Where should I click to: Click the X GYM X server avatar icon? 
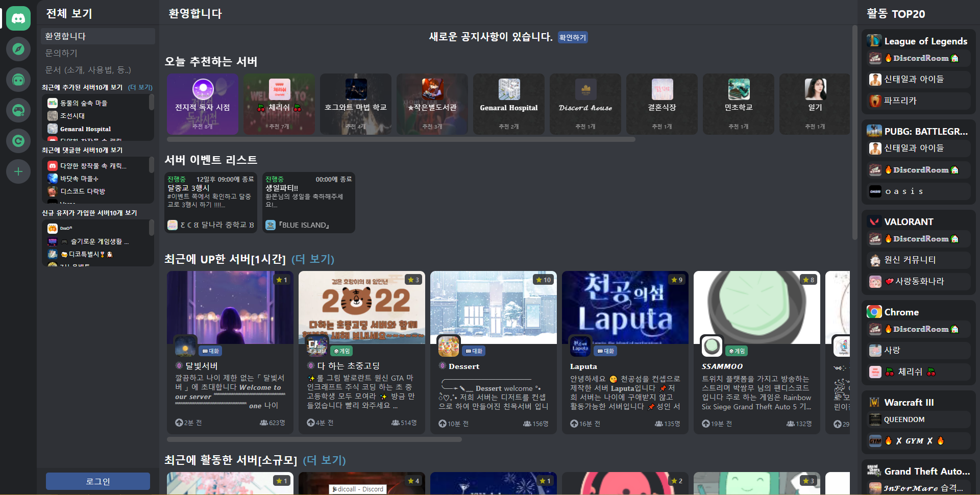pos(875,441)
